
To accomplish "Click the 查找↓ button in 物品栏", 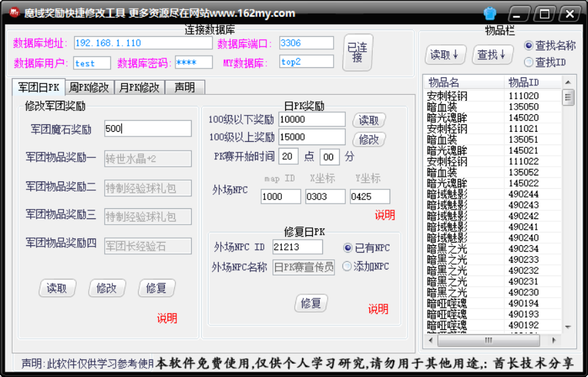I will coord(492,54).
